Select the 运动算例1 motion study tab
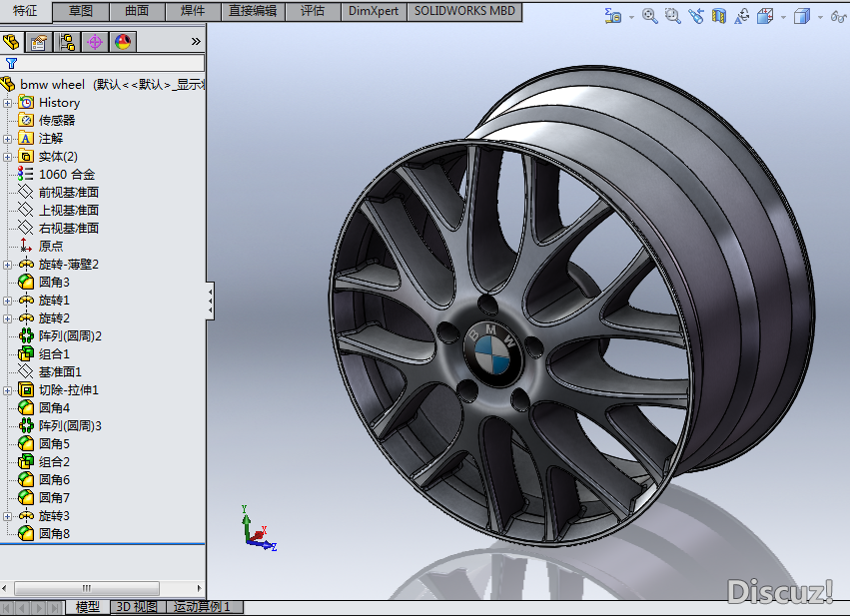Image resolution: width=850 pixels, height=616 pixels. (205, 607)
